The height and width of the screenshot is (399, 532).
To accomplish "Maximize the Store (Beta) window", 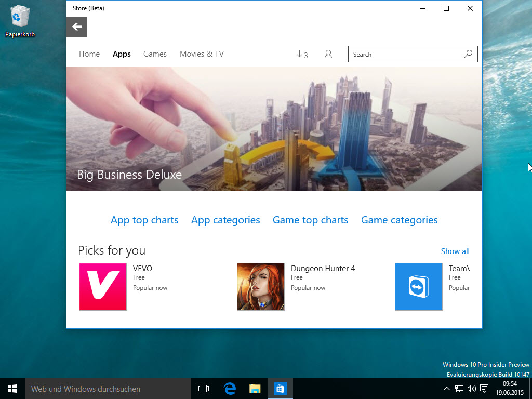I will click(446, 8).
